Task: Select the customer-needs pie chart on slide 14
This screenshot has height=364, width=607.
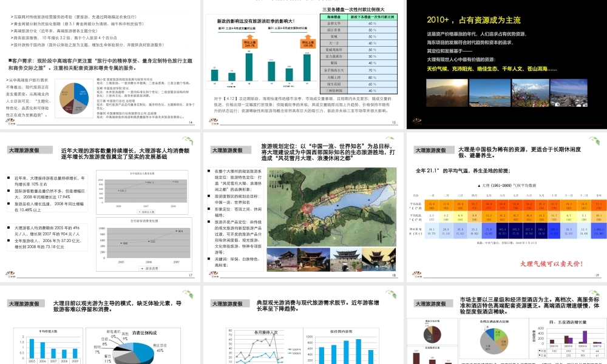Action: pyautogui.click(x=74, y=98)
